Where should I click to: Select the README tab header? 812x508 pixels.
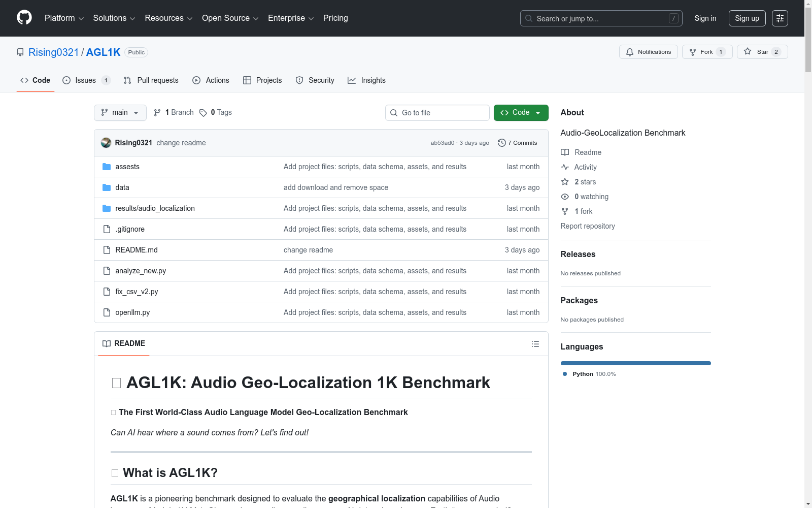pos(124,344)
